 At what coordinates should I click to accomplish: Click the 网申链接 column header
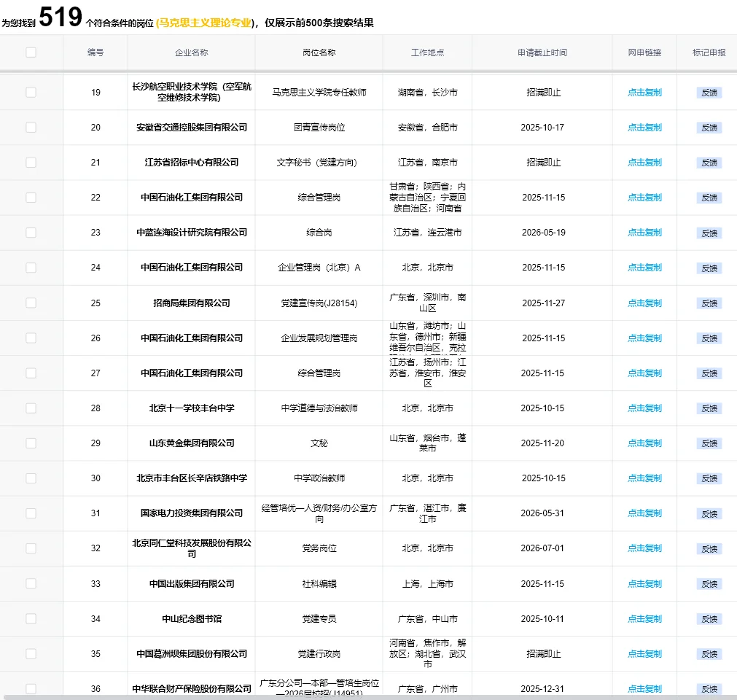tap(644, 52)
